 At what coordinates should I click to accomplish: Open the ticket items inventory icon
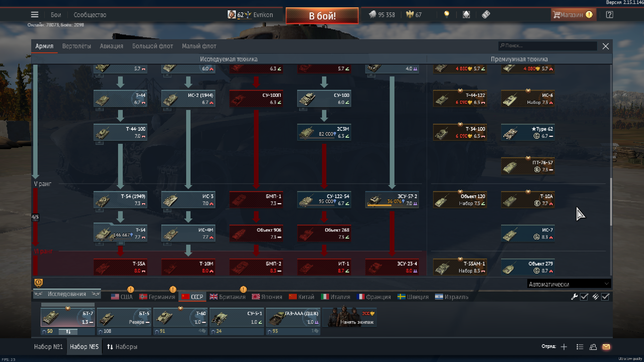pos(486,14)
